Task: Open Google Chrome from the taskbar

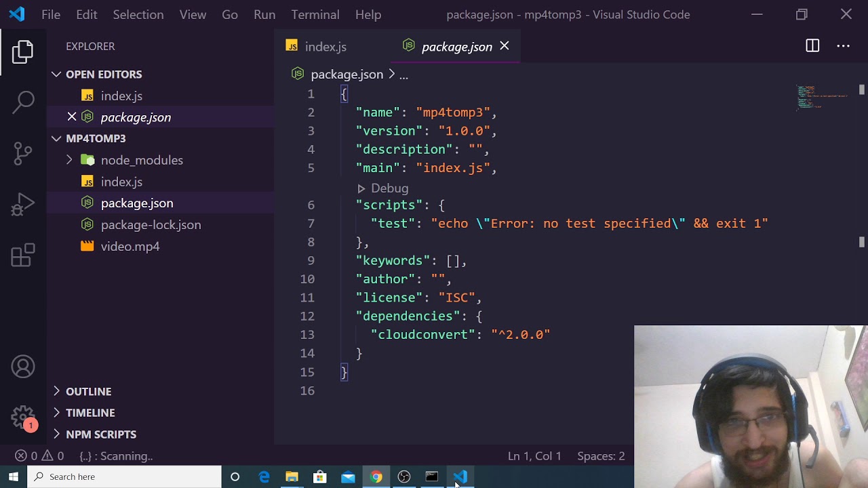Action: pos(376,476)
